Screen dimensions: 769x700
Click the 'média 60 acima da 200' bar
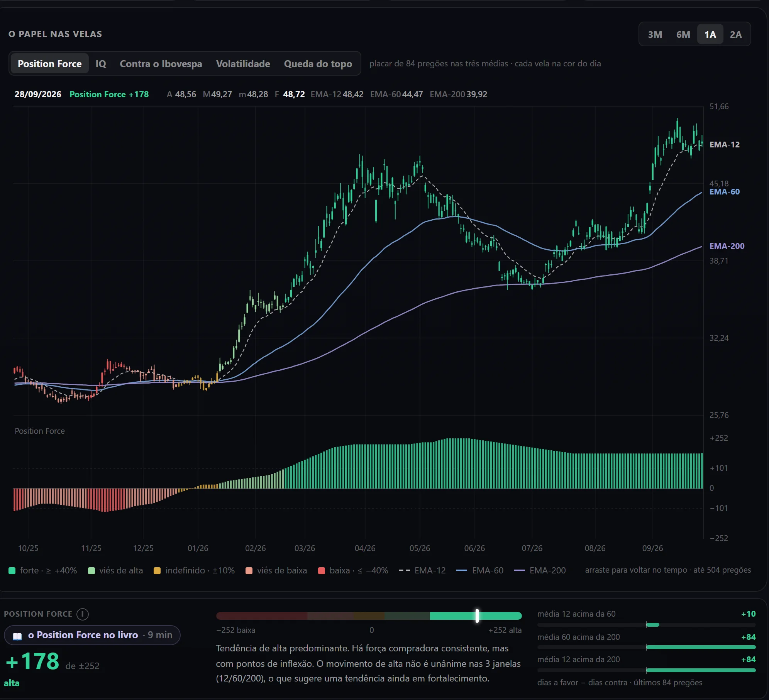tap(646, 647)
